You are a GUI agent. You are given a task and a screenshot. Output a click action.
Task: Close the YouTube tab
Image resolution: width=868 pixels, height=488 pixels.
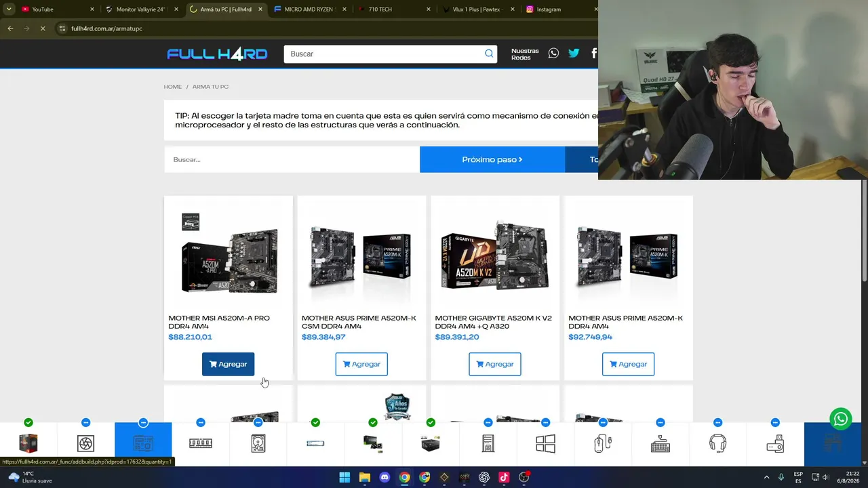click(92, 9)
